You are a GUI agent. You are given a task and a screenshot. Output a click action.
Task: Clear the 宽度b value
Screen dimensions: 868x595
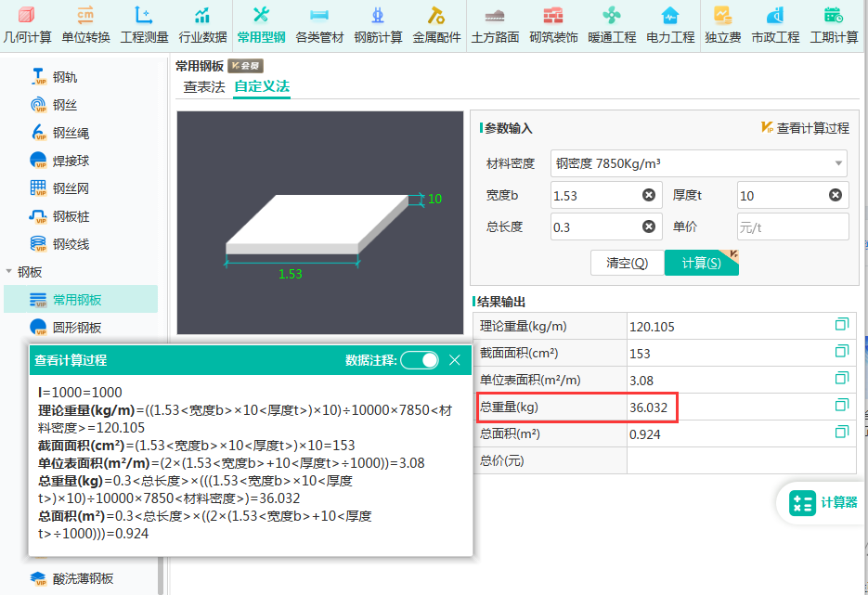tap(649, 195)
